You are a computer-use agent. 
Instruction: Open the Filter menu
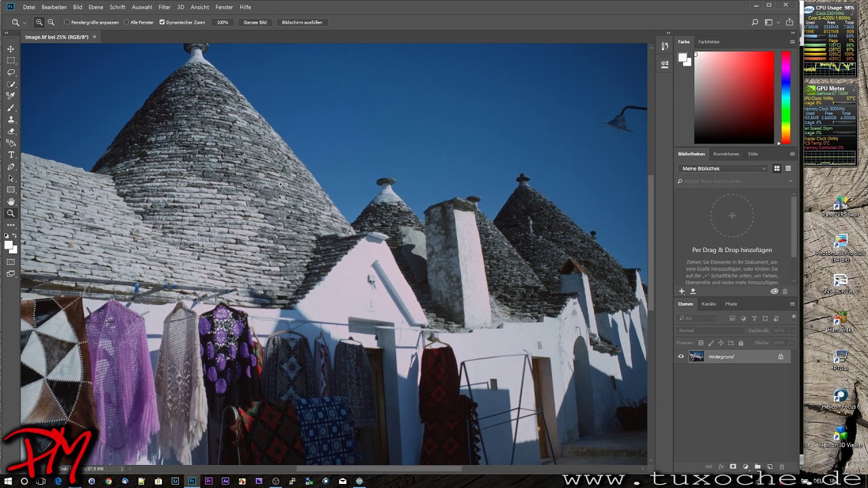[165, 7]
